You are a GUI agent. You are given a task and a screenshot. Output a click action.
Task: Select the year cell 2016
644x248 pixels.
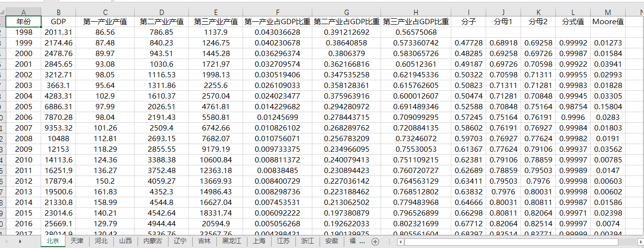point(24,223)
